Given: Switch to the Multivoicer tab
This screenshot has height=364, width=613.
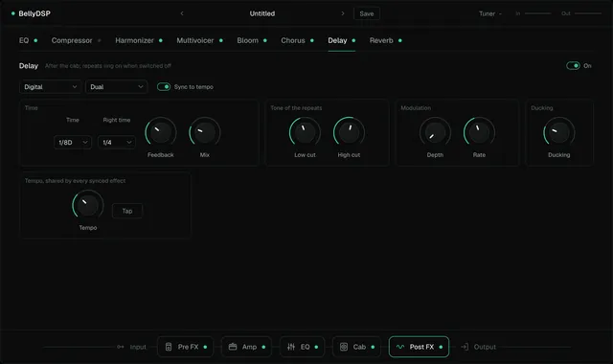Looking at the screenshot, I should [x=195, y=40].
